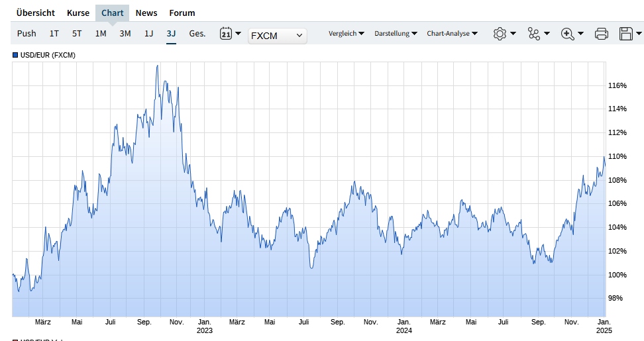
Task: Click the zoom magnifier icon
Action: pos(568,34)
